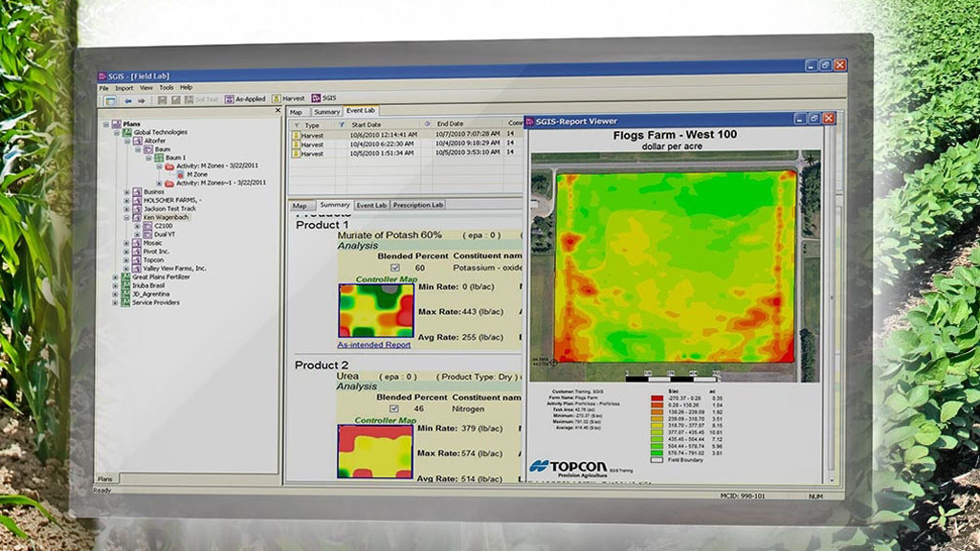Click the 578.74 - 791.02 green legend swatch
Viewport: 980px width, 551px height.
657,452
